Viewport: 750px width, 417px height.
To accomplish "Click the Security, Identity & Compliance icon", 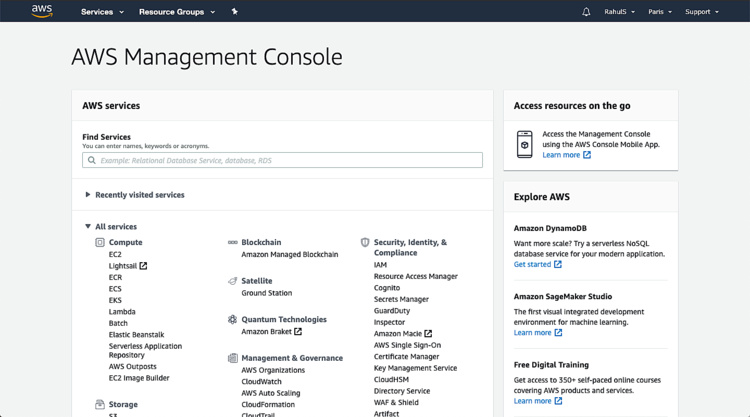I will [365, 242].
